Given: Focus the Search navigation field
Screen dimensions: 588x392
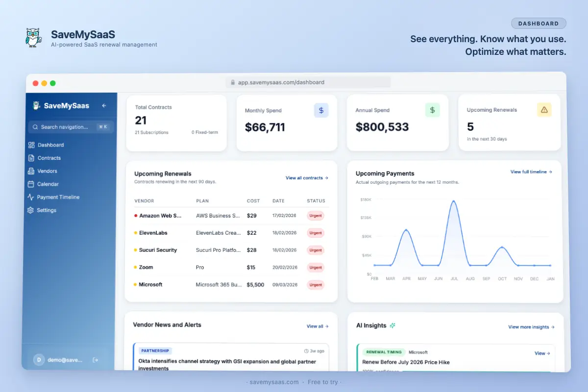Looking at the screenshot, I should [x=71, y=127].
